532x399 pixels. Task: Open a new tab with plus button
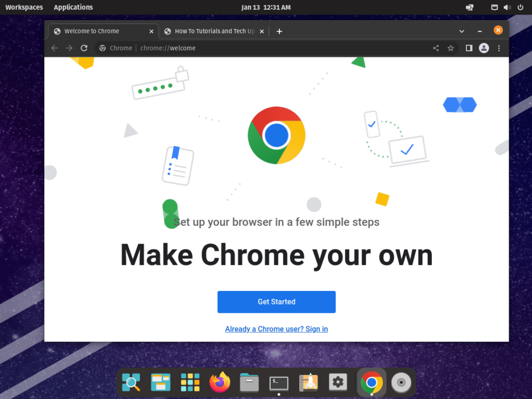[279, 31]
